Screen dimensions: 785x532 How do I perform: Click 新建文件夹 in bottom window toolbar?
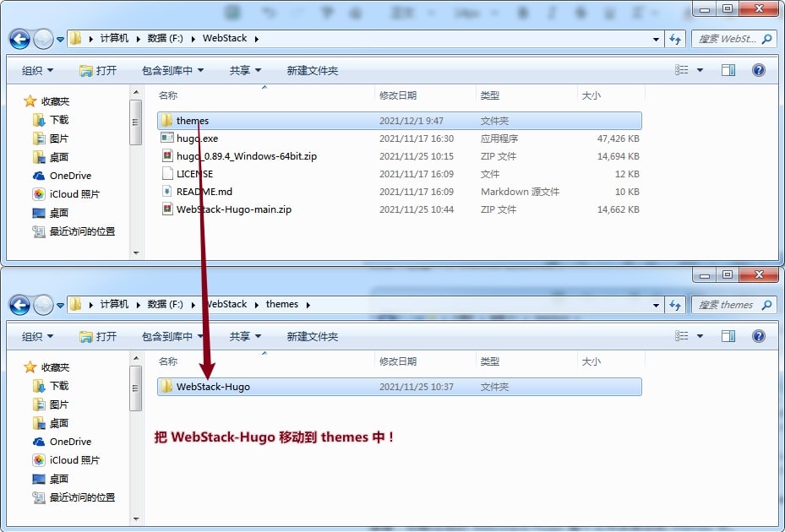(313, 336)
